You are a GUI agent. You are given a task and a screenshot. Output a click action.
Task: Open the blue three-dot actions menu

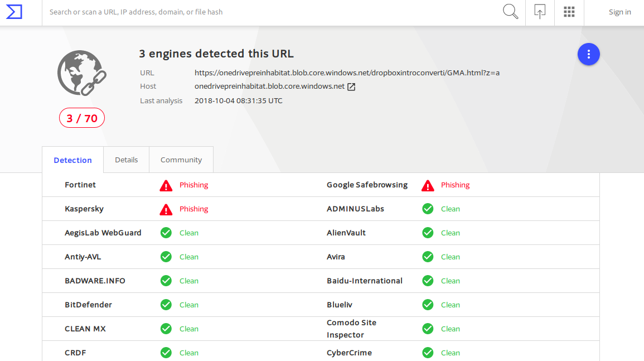click(588, 54)
